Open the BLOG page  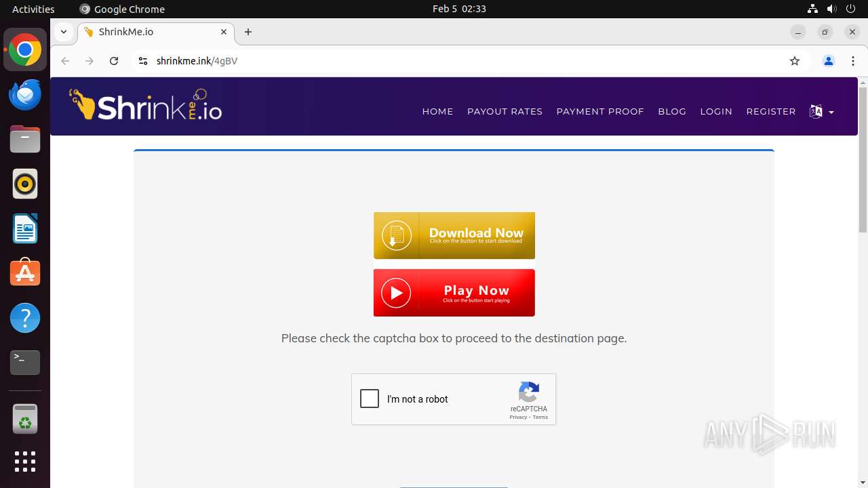[672, 112]
